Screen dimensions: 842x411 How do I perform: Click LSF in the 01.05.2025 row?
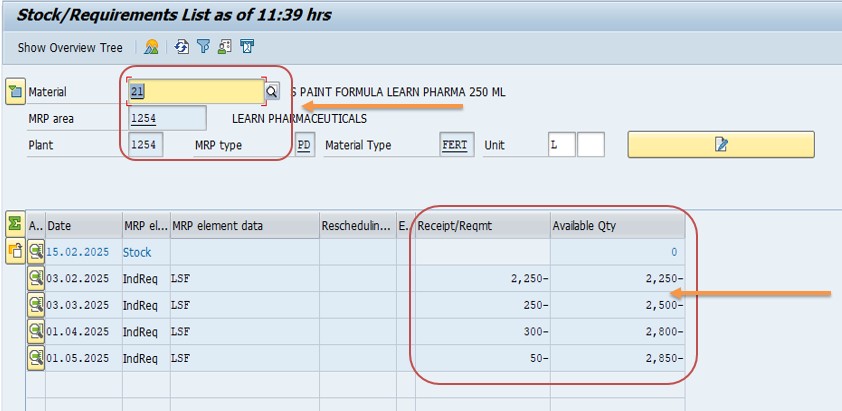[180, 358]
